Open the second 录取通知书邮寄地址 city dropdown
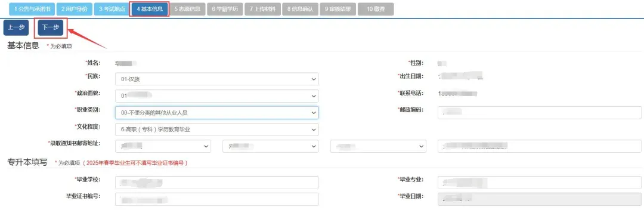This screenshot has height=216, width=644. point(271,146)
